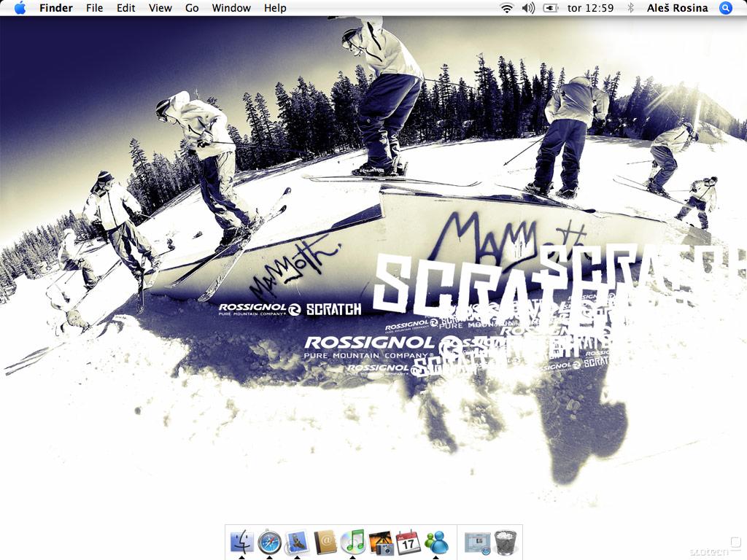Click the clock showing tor 12:59
Screen dimensions: 747x560
590,7
